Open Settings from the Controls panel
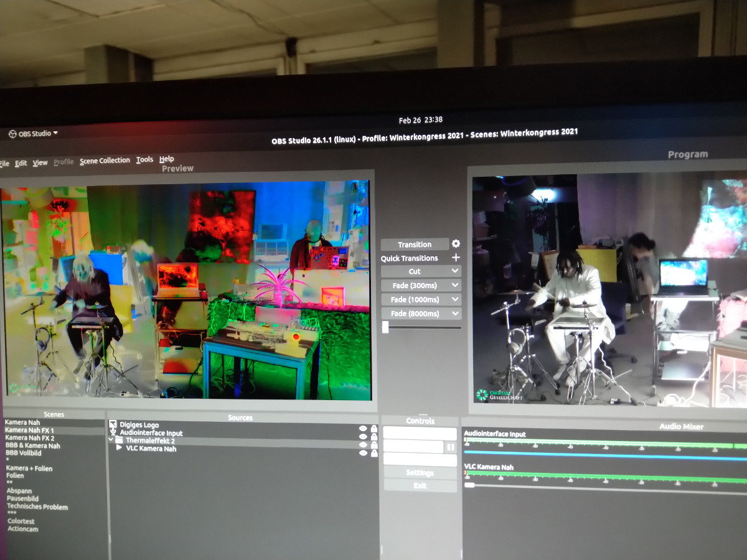The width and height of the screenshot is (747, 560). coord(420,473)
